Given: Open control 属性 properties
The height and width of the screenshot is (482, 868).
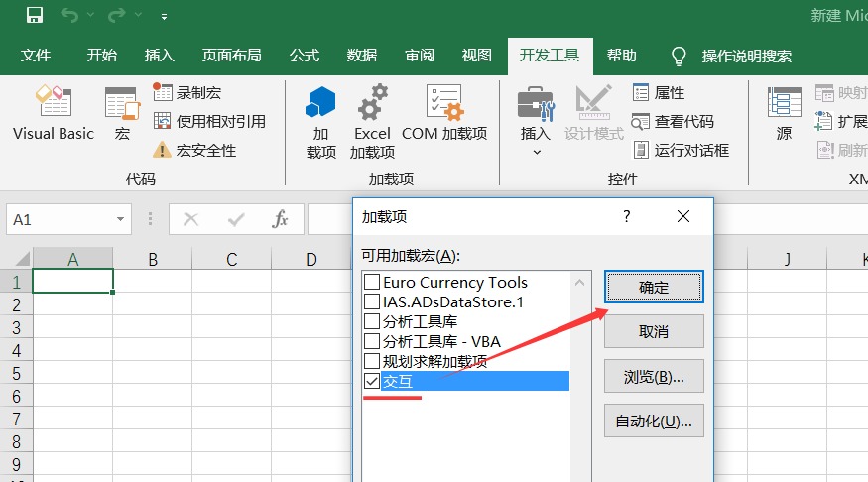Looking at the screenshot, I should pyautogui.click(x=659, y=92).
